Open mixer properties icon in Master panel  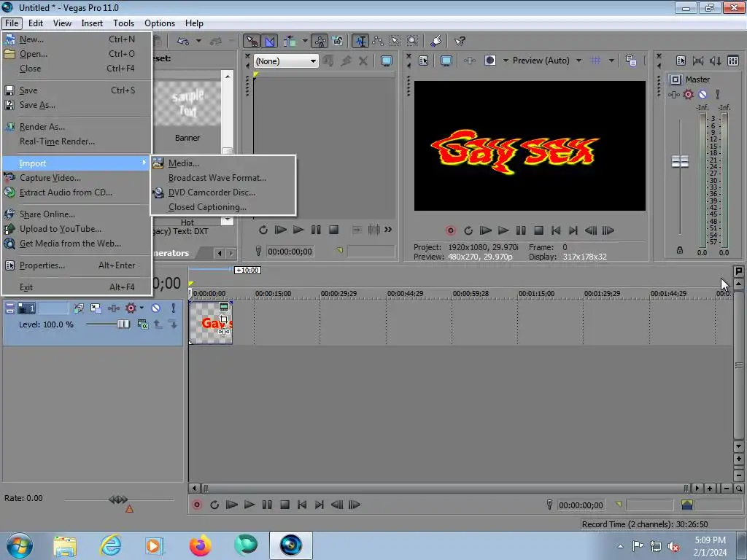pos(681,61)
